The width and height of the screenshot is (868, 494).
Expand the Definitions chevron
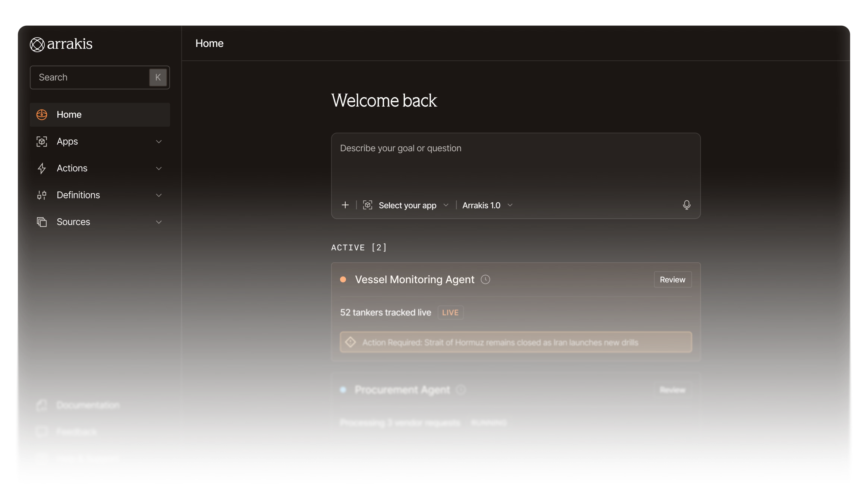159,195
